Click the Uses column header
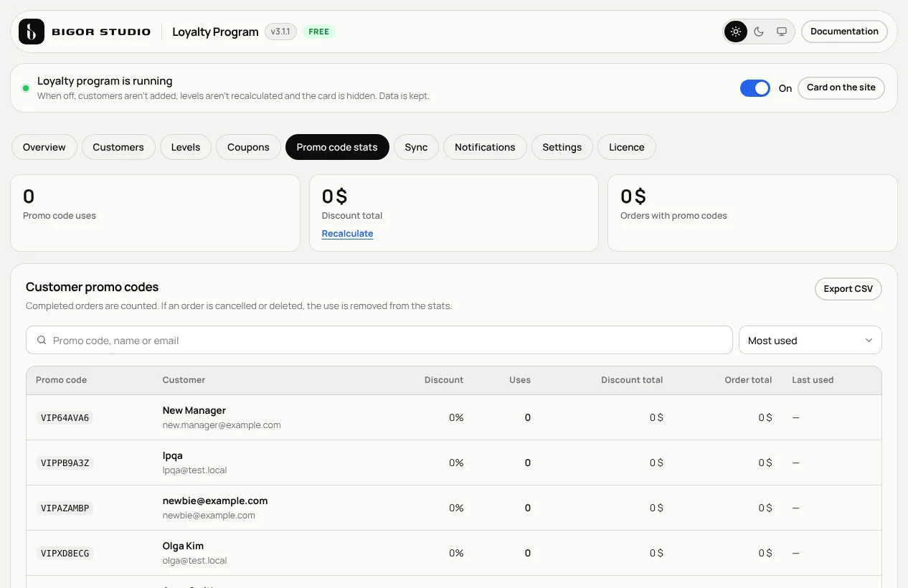 tap(520, 380)
